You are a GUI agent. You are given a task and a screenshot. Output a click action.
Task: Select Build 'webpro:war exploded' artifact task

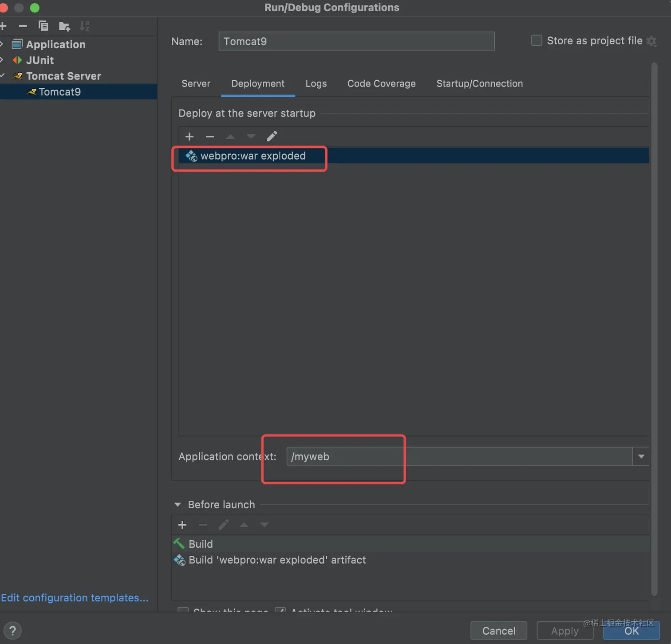410,560
